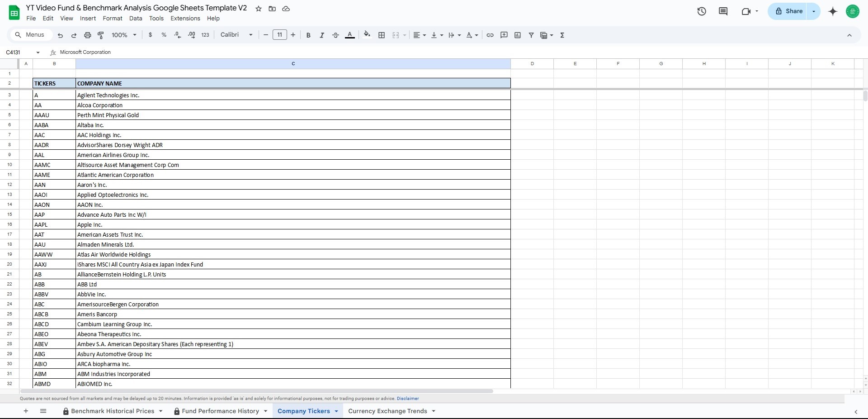Open Share options dropdown arrow
This screenshot has height=419, width=868.
814,11
